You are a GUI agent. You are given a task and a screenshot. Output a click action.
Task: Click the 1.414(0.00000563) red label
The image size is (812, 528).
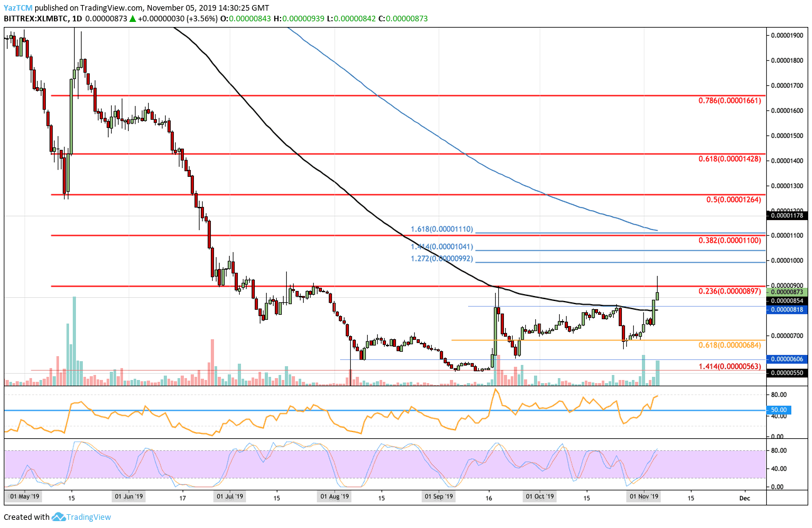pyautogui.click(x=730, y=366)
